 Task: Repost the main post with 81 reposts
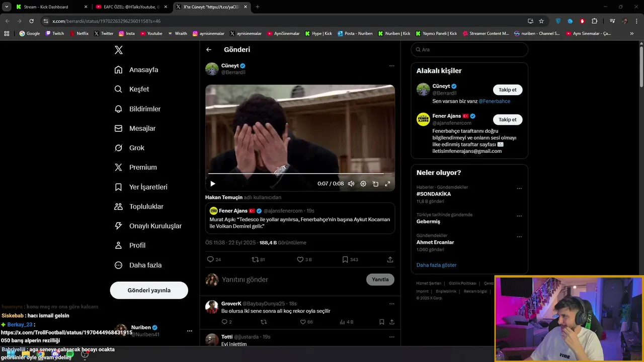click(258, 259)
